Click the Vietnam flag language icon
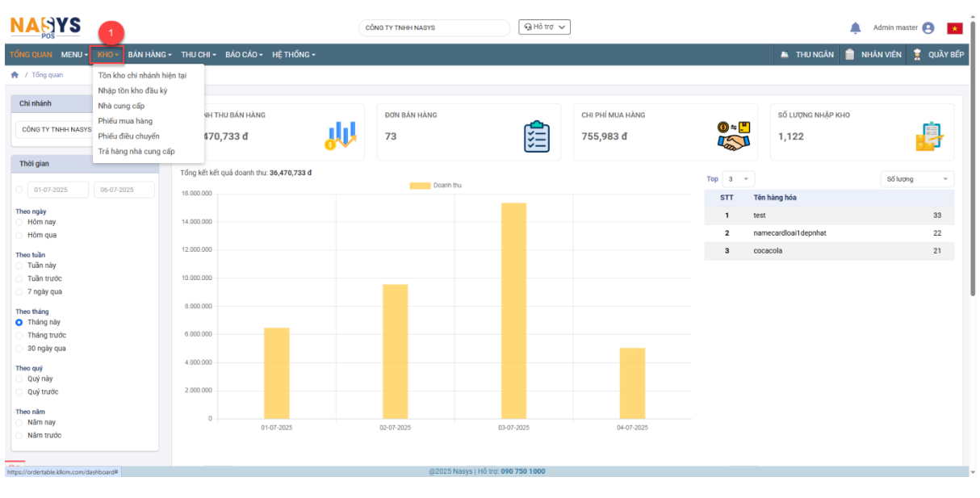This screenshot has width=980, height=498. pos(955,28)
